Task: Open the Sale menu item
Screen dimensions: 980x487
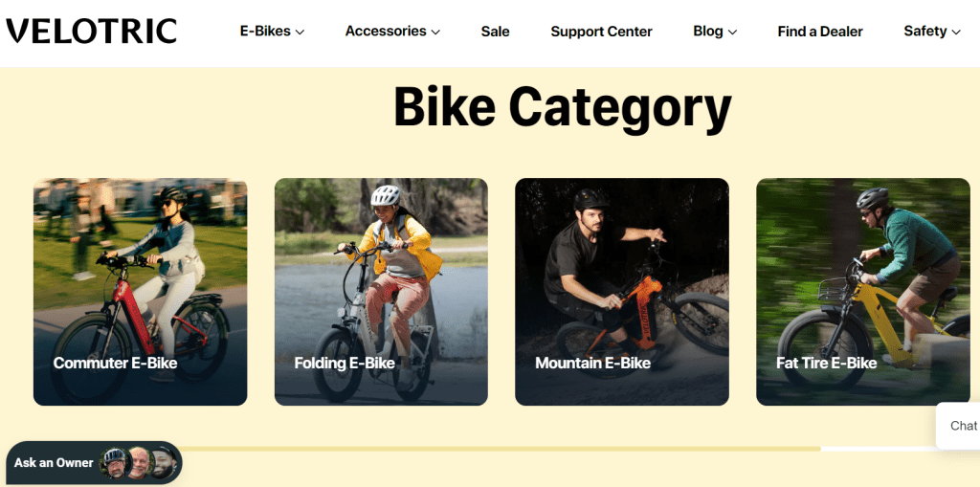Action: [x=495, y=32]
